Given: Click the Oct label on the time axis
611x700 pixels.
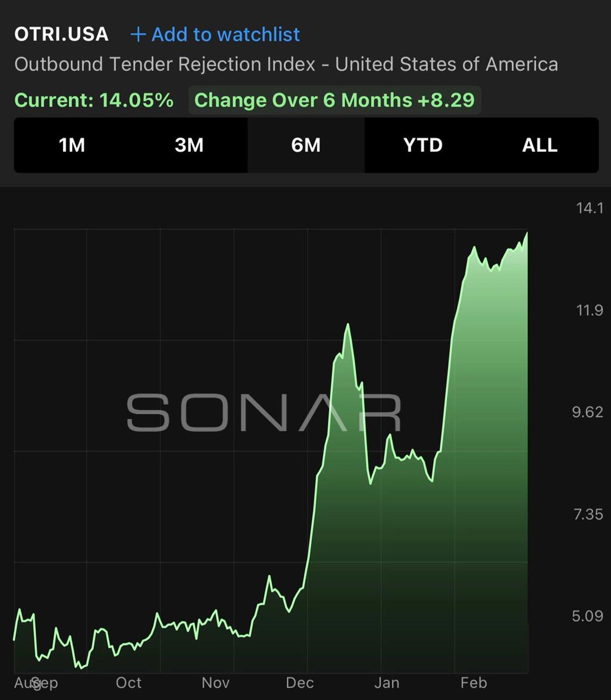Looking at the screenshot, I should 128,683.
